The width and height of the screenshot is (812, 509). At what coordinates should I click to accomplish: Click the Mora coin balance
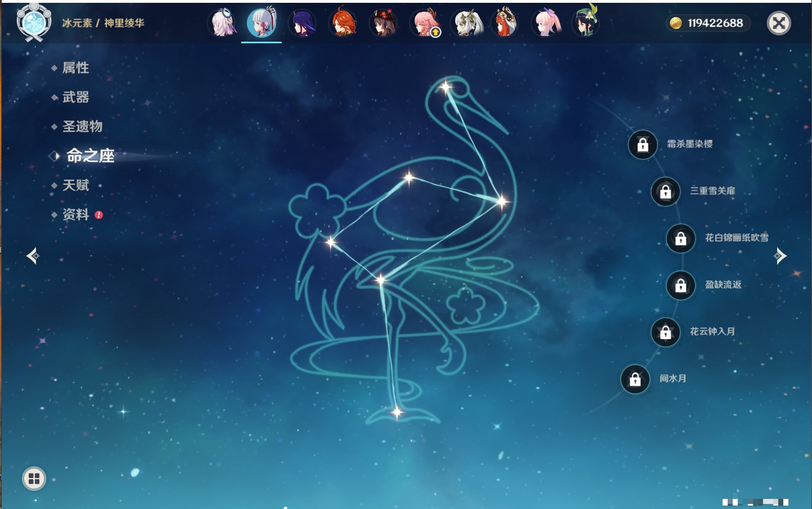(708, 23)
